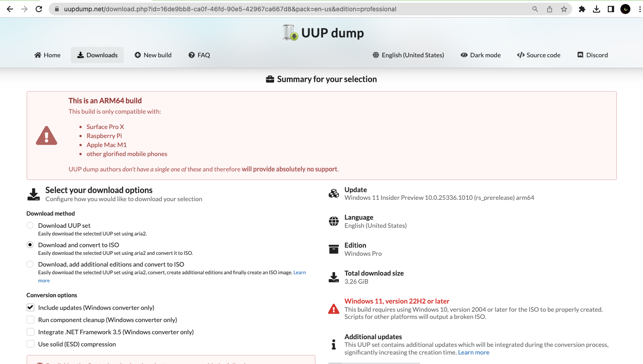Click the Edition archive box icon
Viewport: 643px width, 364px height.
(333, 249)
